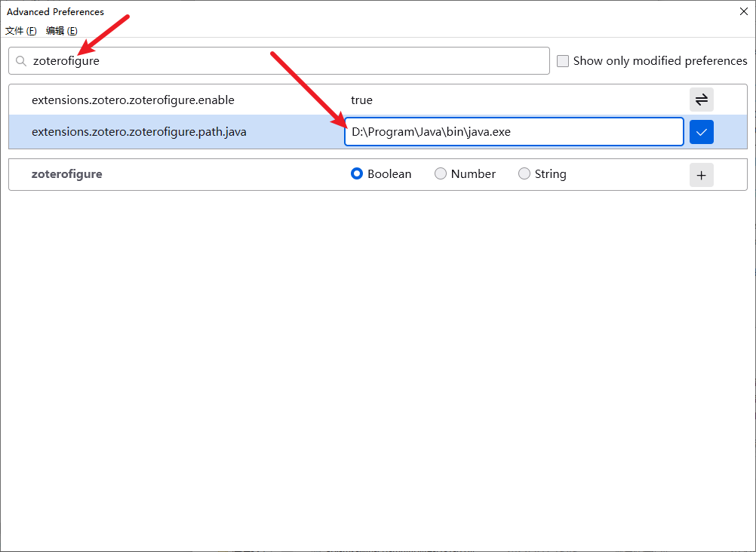Open the 文件 (F) menu
The width and height of the screenshot is (756, 552).
coord(21,31)
